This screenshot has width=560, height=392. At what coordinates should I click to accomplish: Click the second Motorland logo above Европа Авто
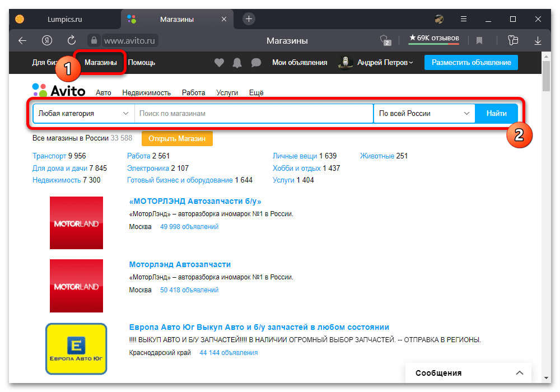point(76,286)
